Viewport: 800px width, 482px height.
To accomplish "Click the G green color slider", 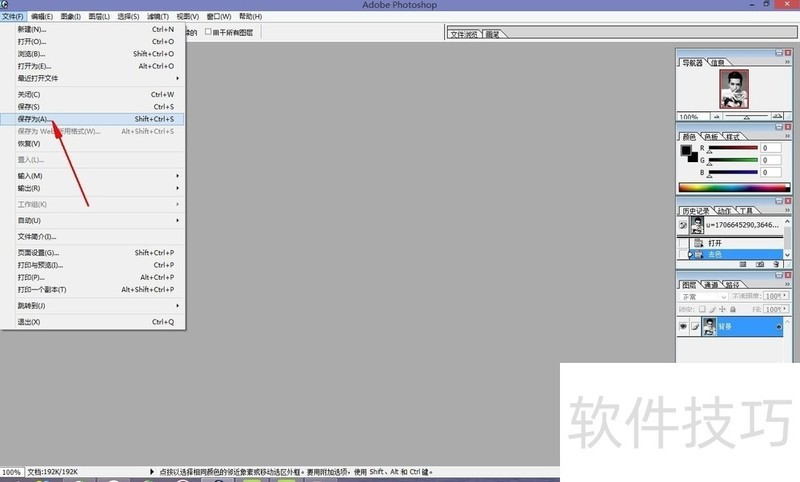I will pyautogui.click(x=733, y=160).
